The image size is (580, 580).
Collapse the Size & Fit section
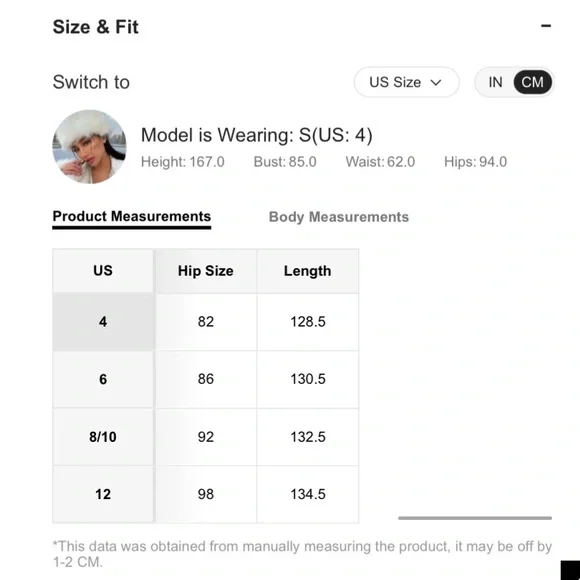click(x=546, y=26)
